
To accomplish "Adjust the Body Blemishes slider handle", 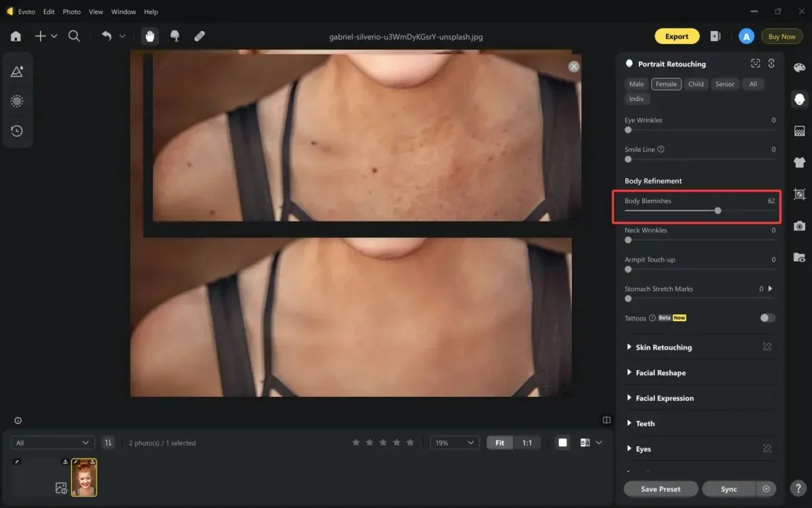I will [x=717, y=211].
